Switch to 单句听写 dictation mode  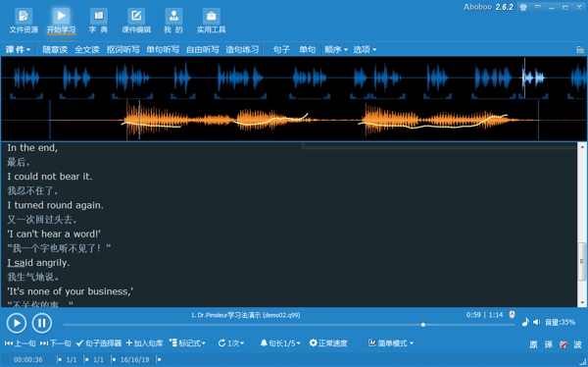tap(163, 50)
